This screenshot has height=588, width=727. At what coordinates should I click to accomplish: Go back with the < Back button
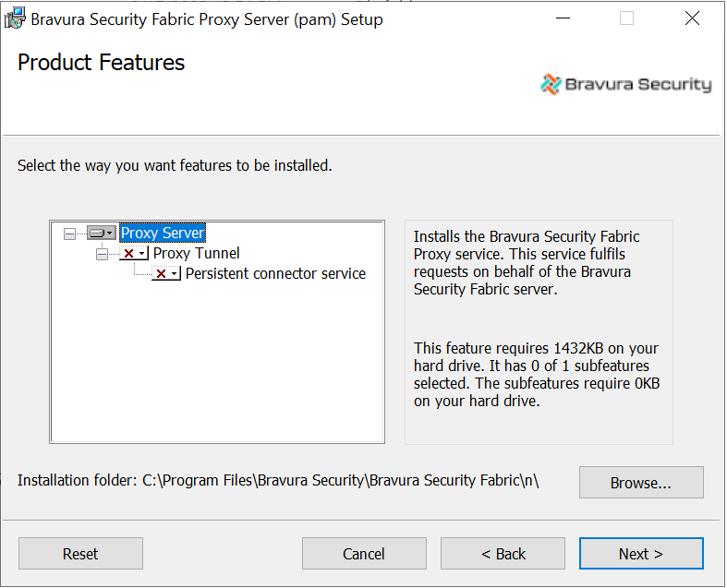tap(503, 554)
